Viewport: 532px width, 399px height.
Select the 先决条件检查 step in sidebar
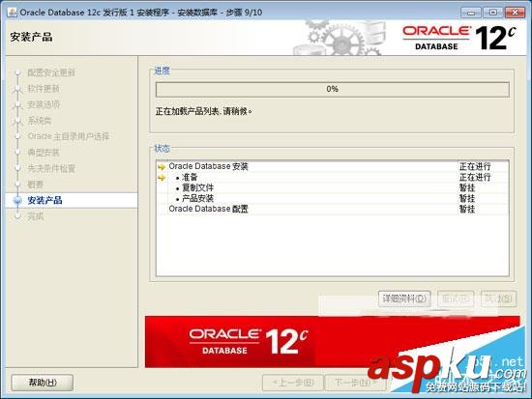pyautogui.click(x=51, y=168)
